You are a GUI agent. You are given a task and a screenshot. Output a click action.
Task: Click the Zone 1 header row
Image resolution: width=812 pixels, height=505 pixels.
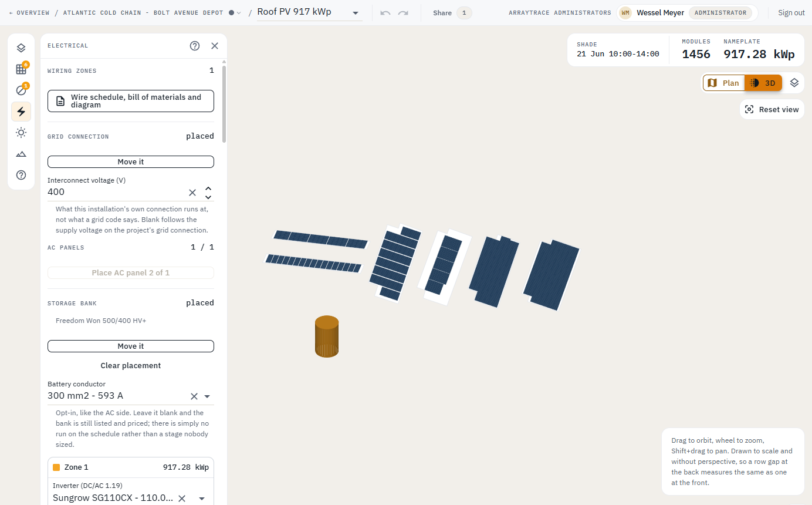click(131, 467)
